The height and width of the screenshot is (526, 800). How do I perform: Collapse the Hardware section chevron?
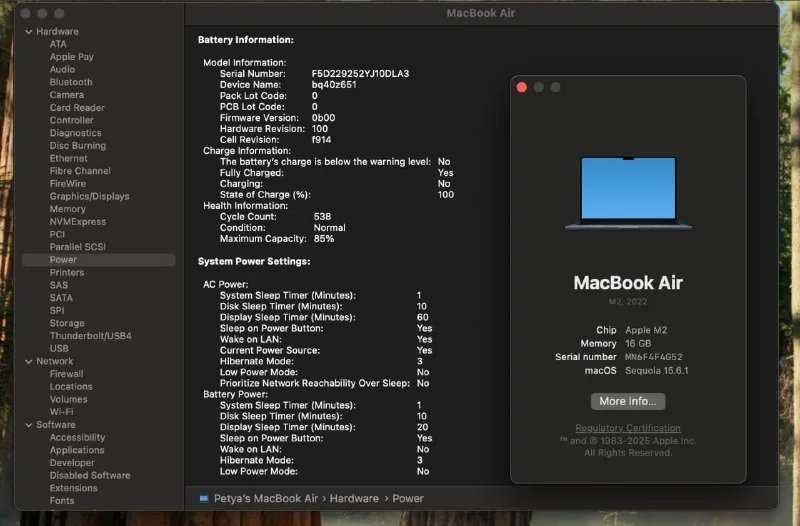point(29,32)
